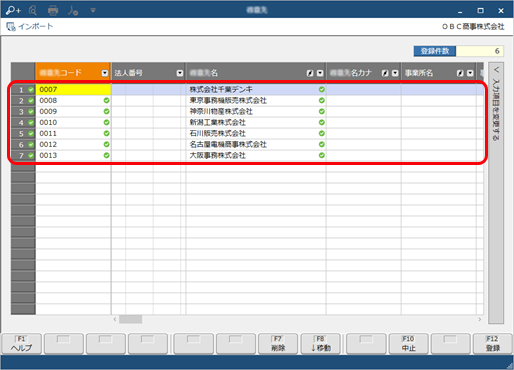Click the F1 ヘルプ button

[x=22, y=344]
